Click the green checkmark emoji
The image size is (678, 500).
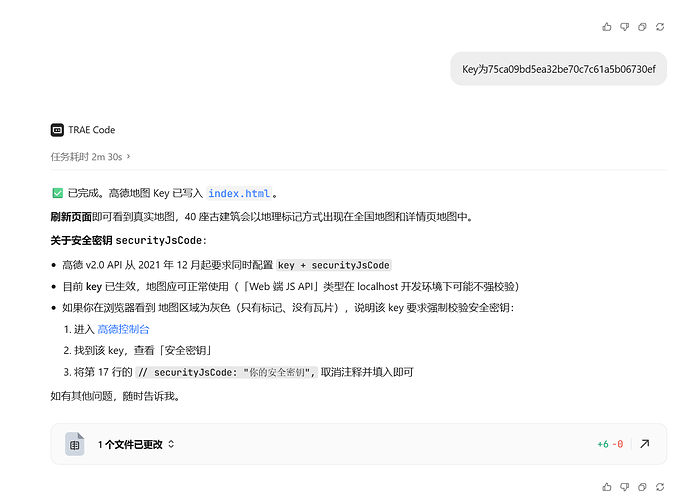[58, 193]
